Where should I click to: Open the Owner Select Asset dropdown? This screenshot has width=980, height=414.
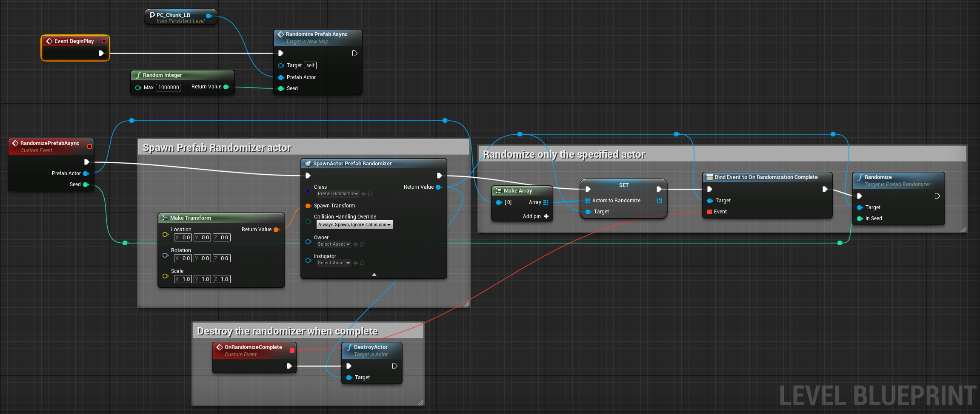(334, 244)
